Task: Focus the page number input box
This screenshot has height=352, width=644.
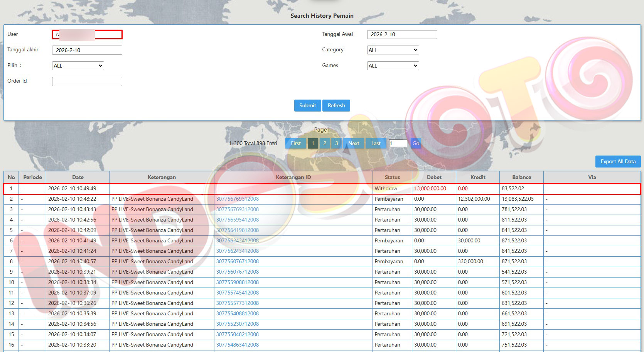Action: coord(398,143)
